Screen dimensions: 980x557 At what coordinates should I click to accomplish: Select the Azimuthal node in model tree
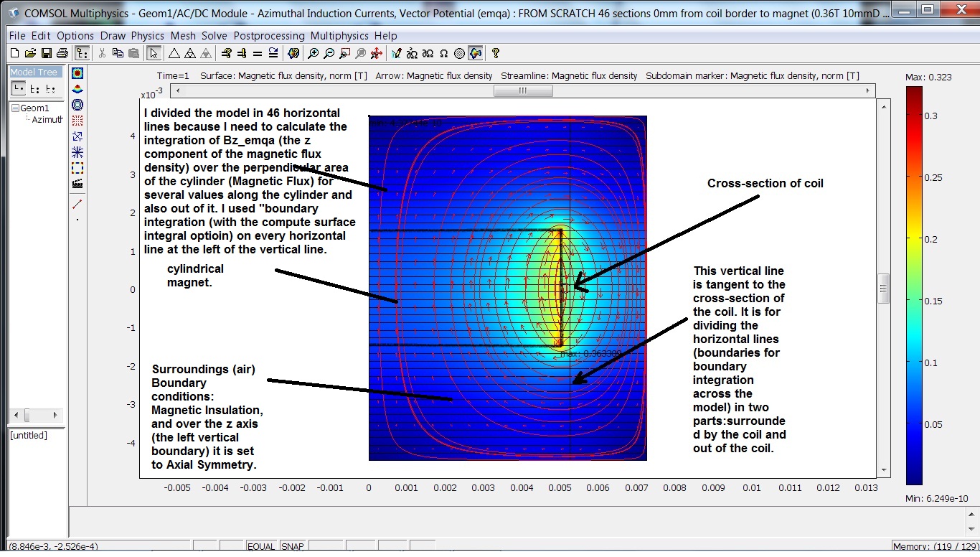(47, 119)
